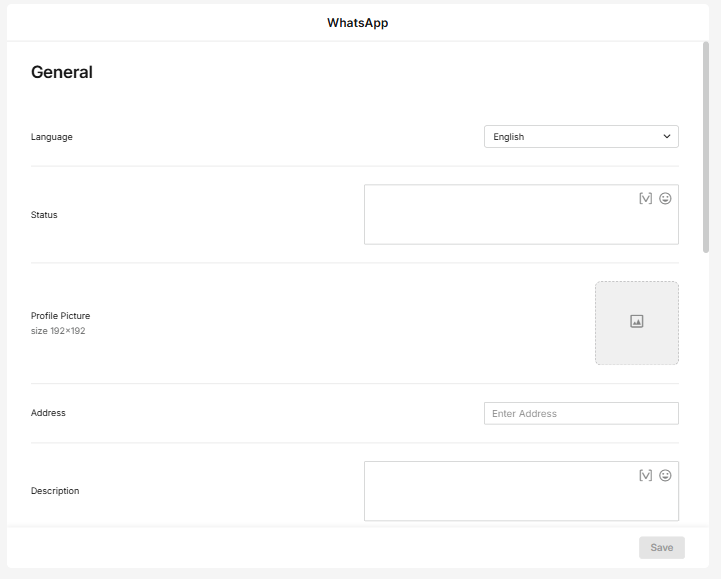721x579 pixels.
Task: Click the Save button
Action: [x=662, y=548]
